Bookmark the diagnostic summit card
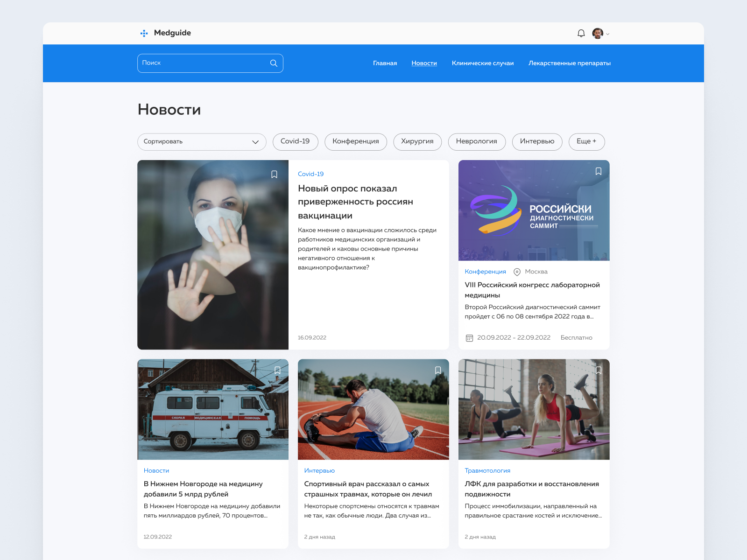747x560 pixels. click(x=598, y=171)
